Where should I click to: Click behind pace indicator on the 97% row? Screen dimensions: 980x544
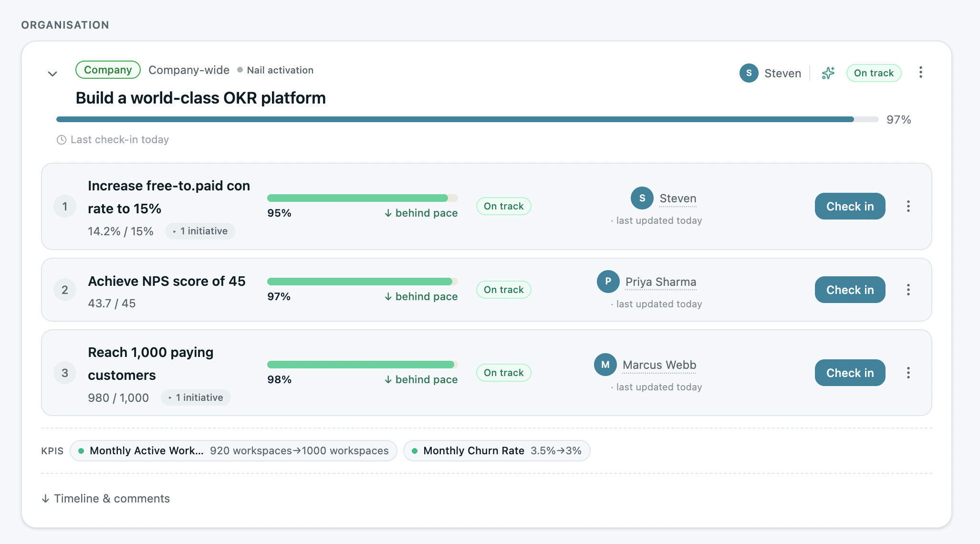(x=421, y=296)
